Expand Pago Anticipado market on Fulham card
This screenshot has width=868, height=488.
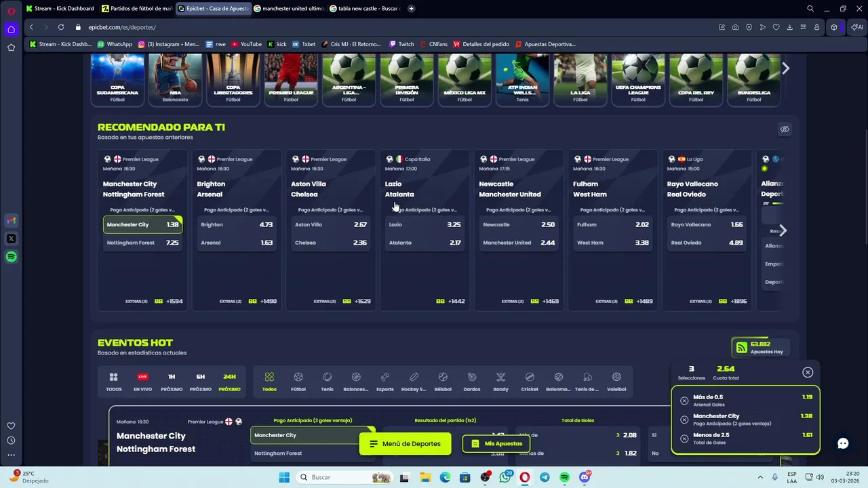(x=613, y=209)
